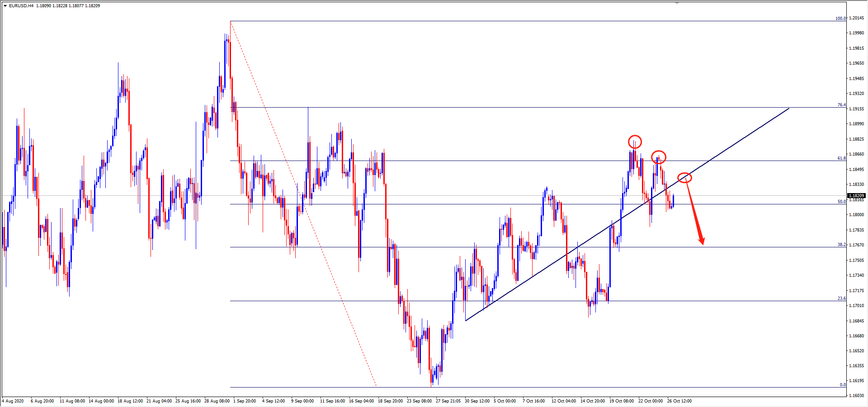Image resolution: width=868 pixels, height=407 pixels.
Task: Click time axis label 30 Sep 12:00
Action: pos(477,401)
